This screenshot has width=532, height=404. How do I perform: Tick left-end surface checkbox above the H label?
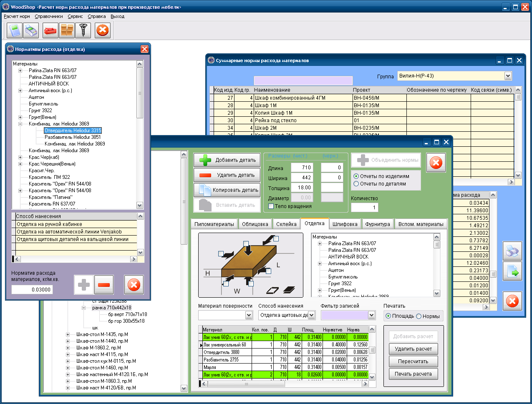[x=221, y=253]
